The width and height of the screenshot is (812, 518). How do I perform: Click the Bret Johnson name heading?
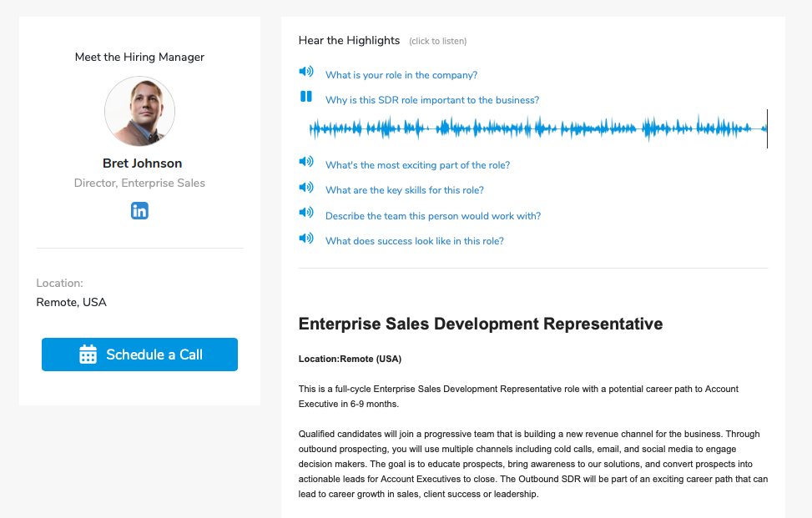[142, 163]
